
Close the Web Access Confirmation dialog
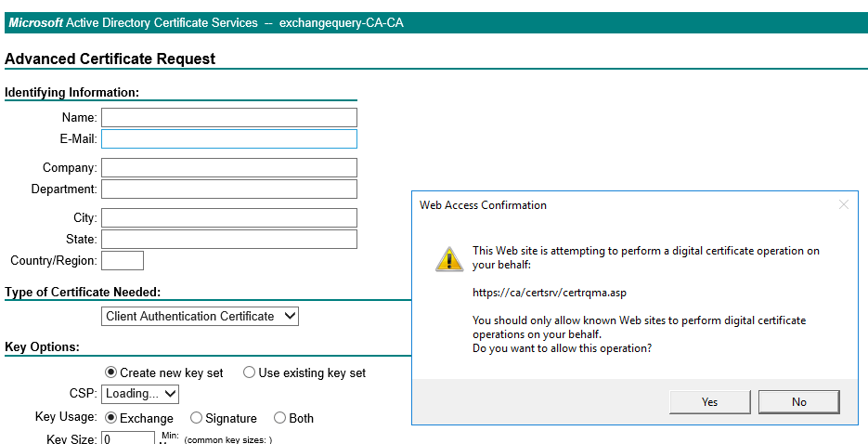coord(843,205)
